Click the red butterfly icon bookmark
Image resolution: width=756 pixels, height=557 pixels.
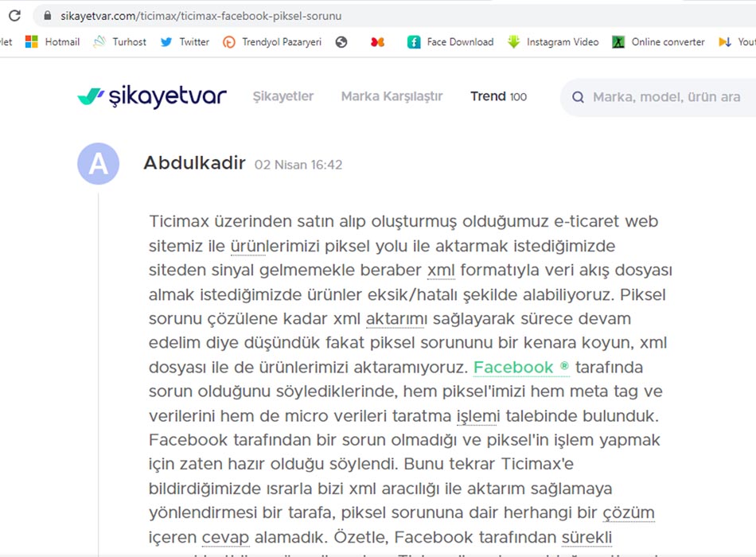pyautogui.click(x=377, y=42)
